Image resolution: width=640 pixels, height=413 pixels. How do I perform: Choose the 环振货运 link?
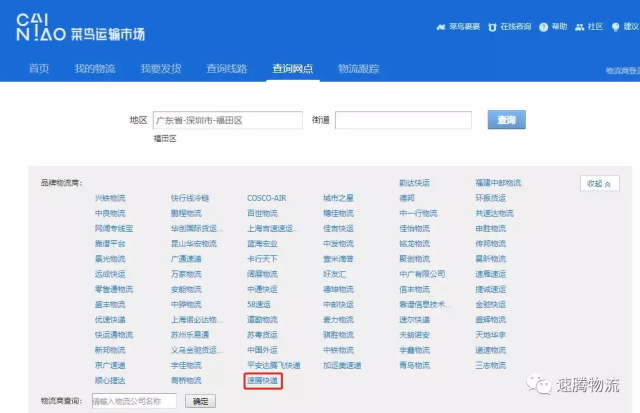(490, 198)
